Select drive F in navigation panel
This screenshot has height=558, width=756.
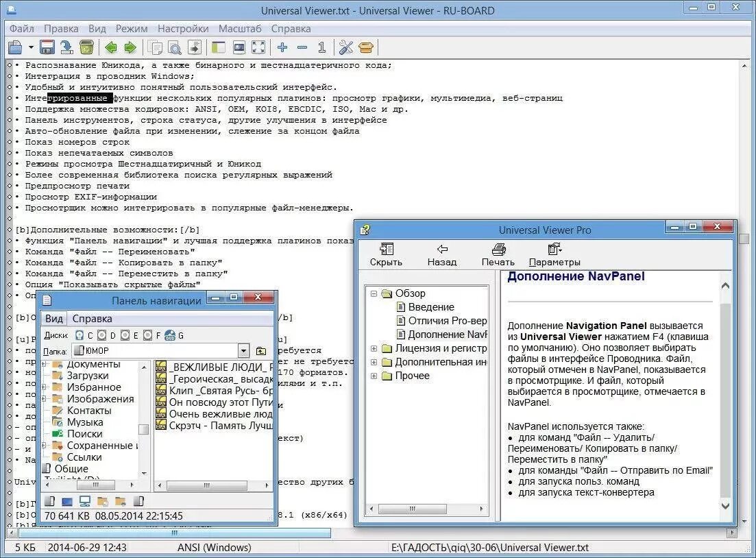pos(152,335)
